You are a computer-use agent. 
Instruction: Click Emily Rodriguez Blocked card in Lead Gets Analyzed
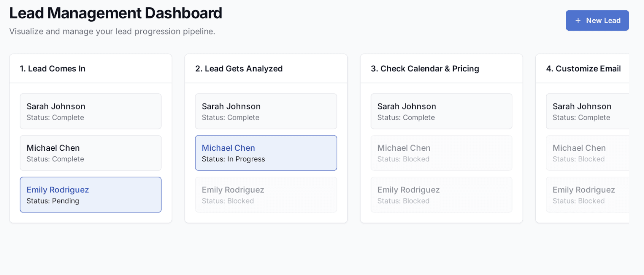[266, 195]
